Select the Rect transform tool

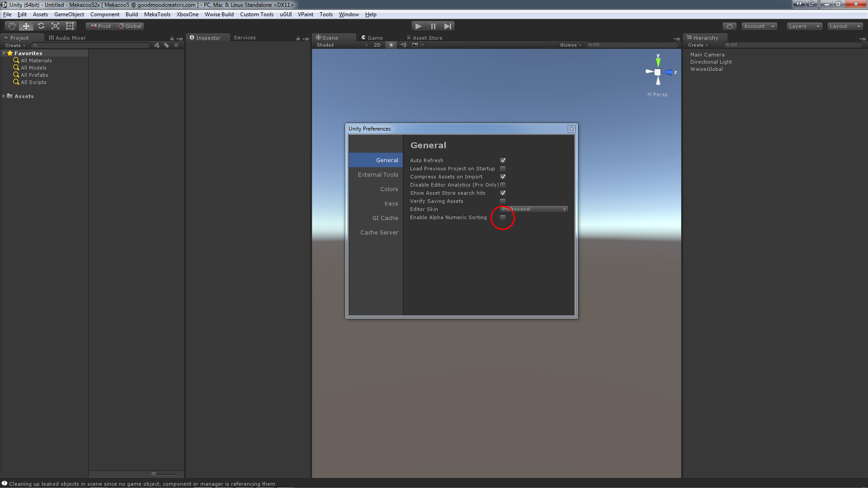click(69, 26)
